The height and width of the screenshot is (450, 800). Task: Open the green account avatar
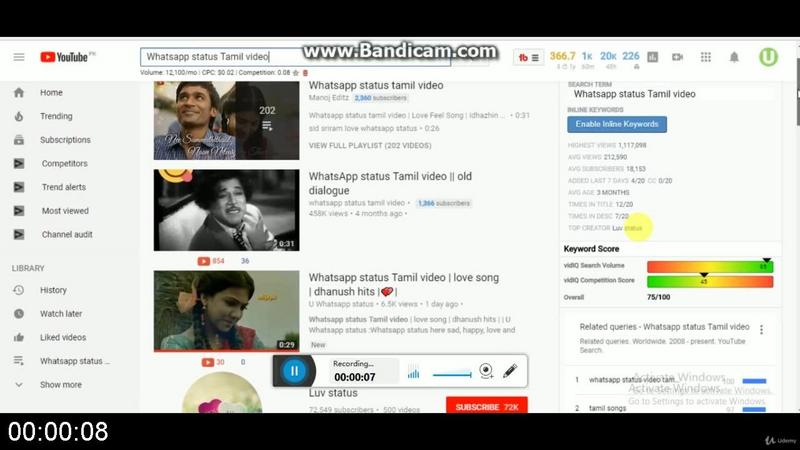tap(768, 57)
